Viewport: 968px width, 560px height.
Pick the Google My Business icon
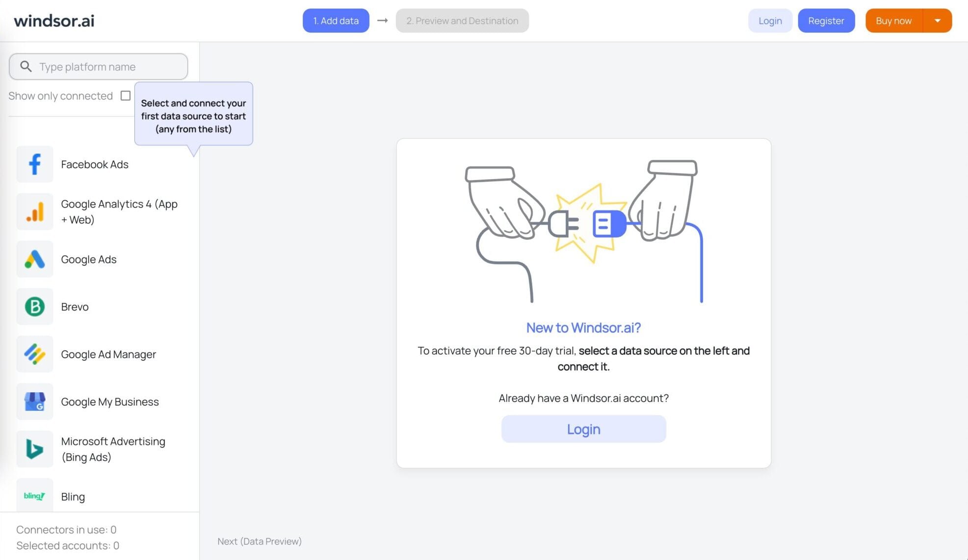point(35,402)
